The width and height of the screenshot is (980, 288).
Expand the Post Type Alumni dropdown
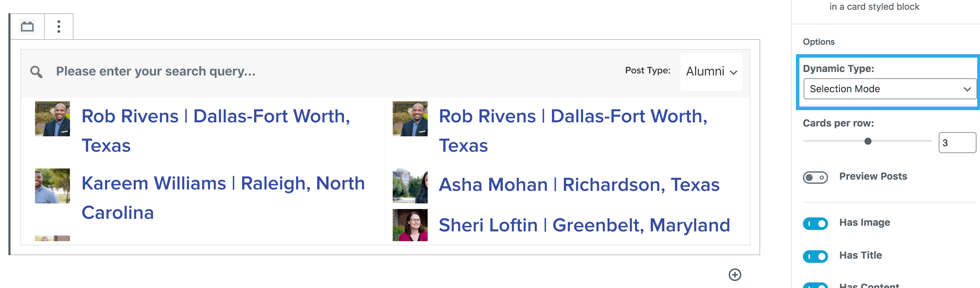(x=711, y=71)
